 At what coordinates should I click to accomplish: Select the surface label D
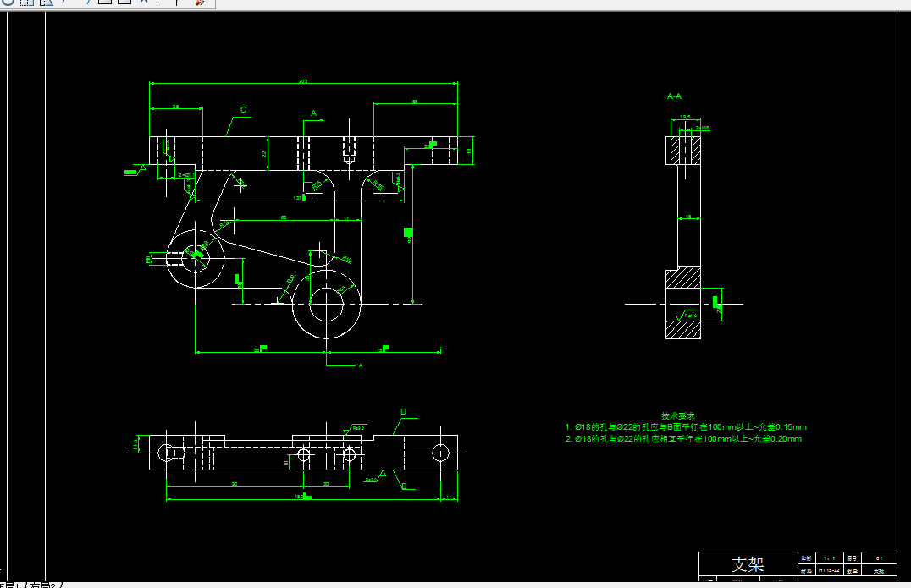[x=403, y=412]
